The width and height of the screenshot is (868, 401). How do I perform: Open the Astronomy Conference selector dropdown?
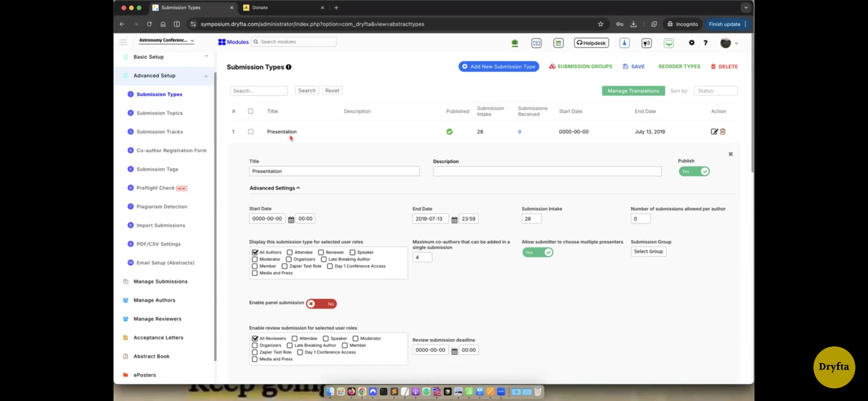point(167,40)
